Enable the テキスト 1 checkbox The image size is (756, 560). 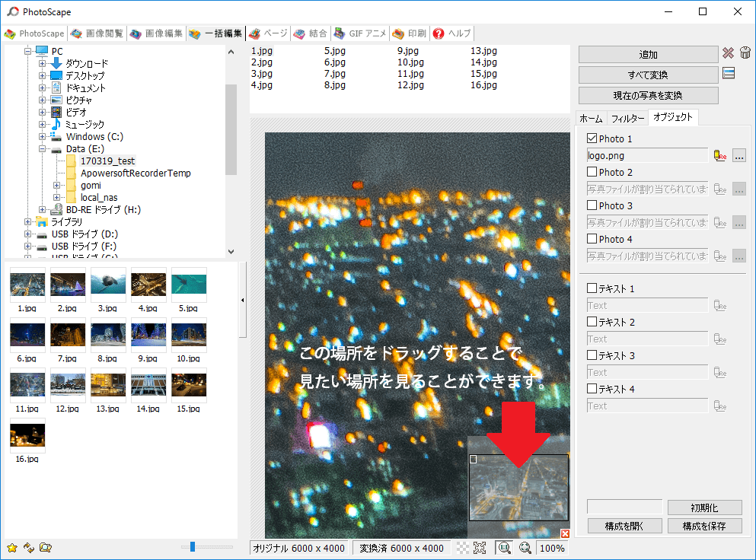point(592,289)
